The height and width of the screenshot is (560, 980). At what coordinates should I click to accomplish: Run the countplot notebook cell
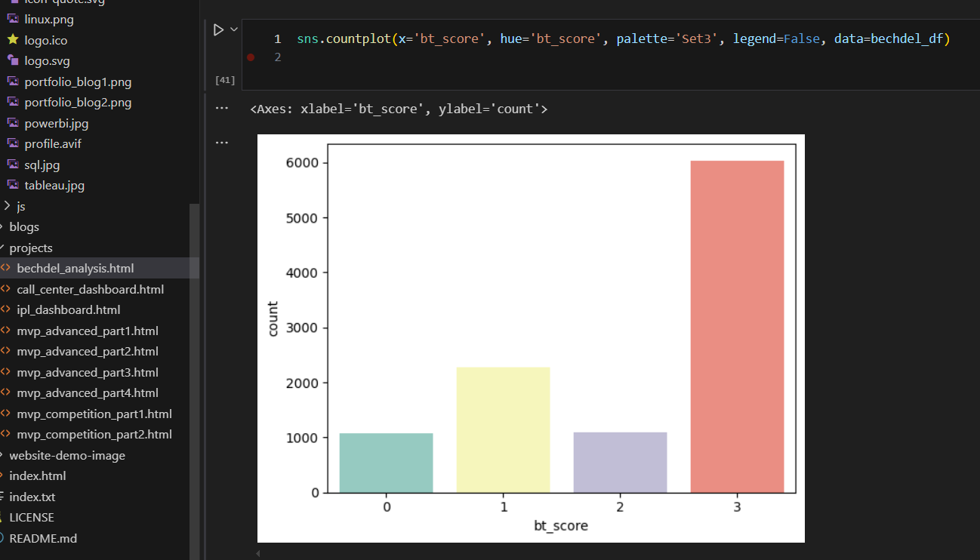[218, 30]
